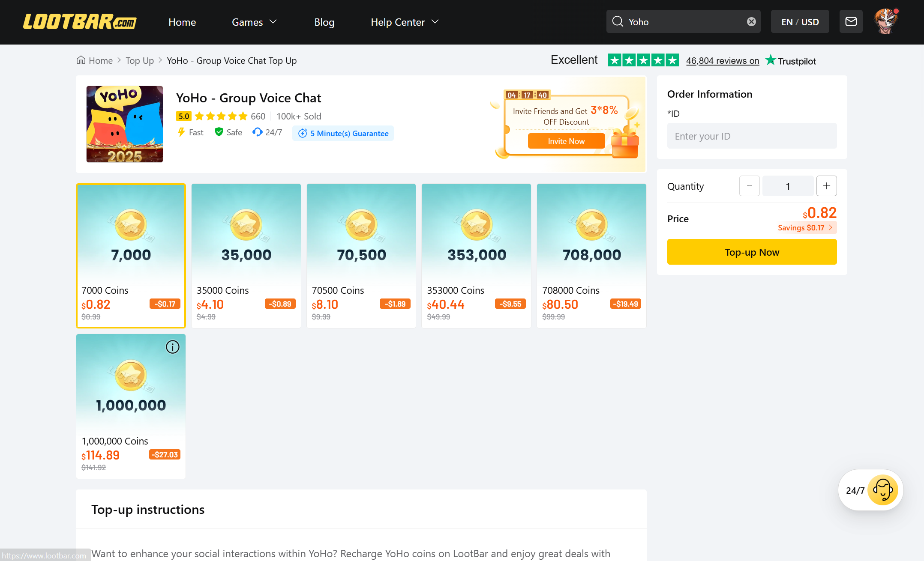Click the -$0.89 discount tag

(280, 304)
